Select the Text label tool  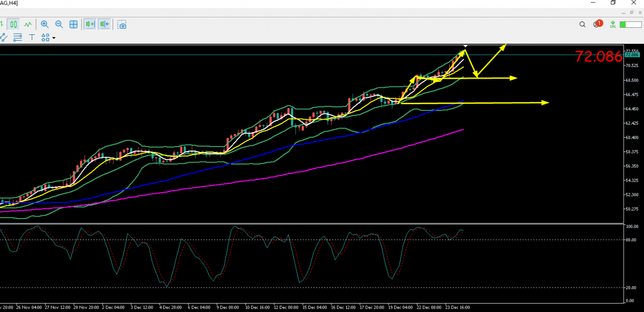coord(32,37)
